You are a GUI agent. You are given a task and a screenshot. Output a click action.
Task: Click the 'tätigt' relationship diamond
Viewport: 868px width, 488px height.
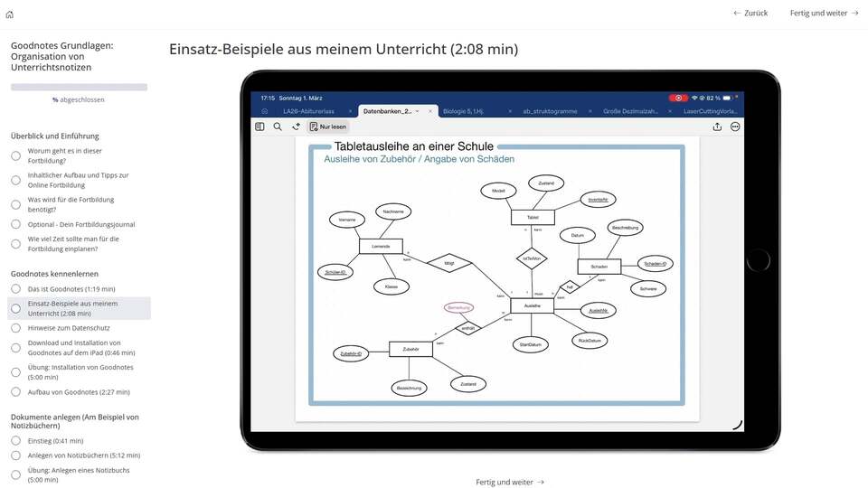(449, 263)
